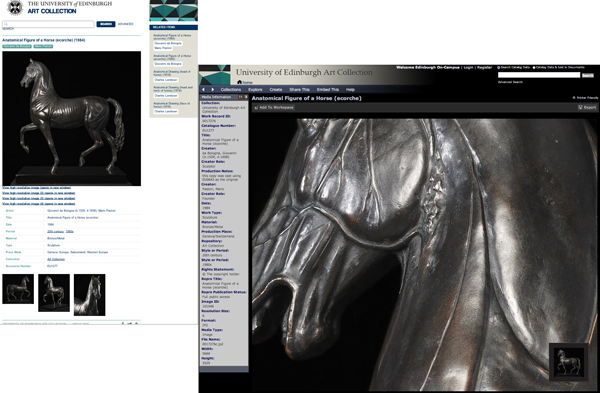Image resolution: width=600 pixels, height=393 pixels.
Task: Click the University of Edinburgh crest logo
Action: click(x=15, y=7)
